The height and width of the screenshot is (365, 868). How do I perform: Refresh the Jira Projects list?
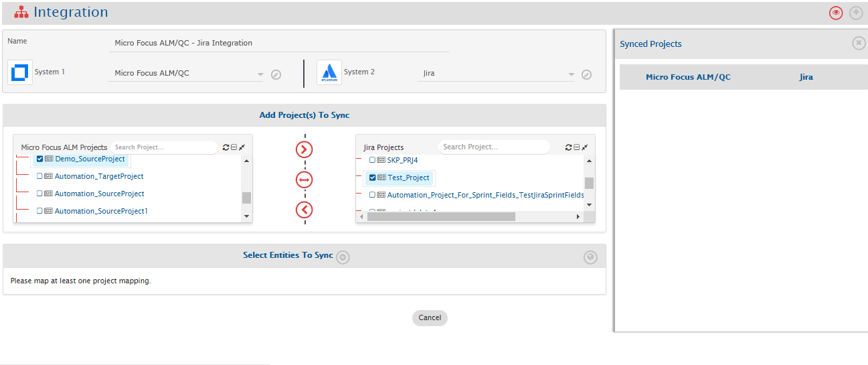[568, 147]
